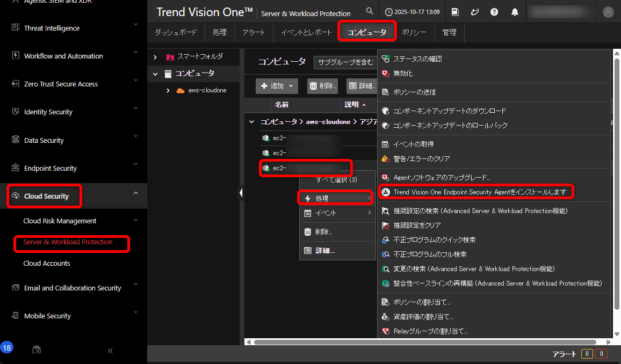This screenshot has width=621, height=364.
Task: Select 不正プログラムのフル検索 in the submenu
Action: (495, 254)
